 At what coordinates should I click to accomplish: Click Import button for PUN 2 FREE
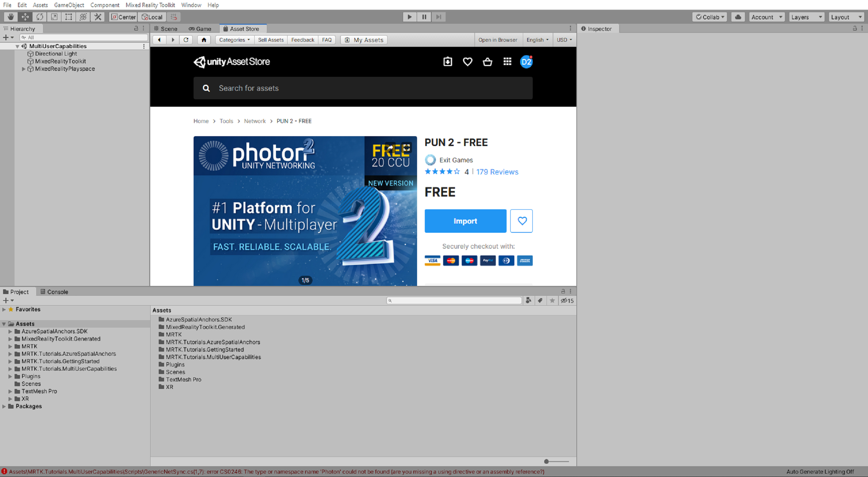465,221
